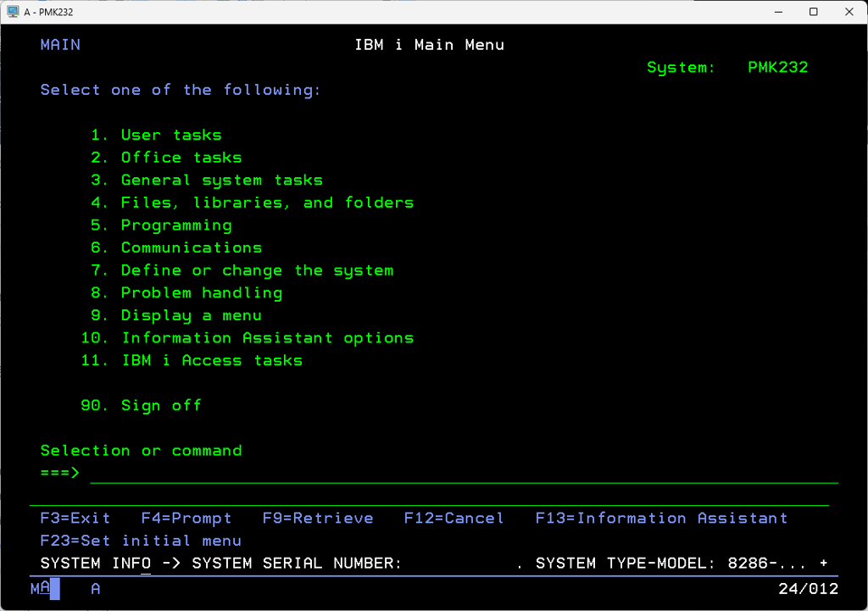
Task: Click F13=Information Assistant key label
Action: 661,518
